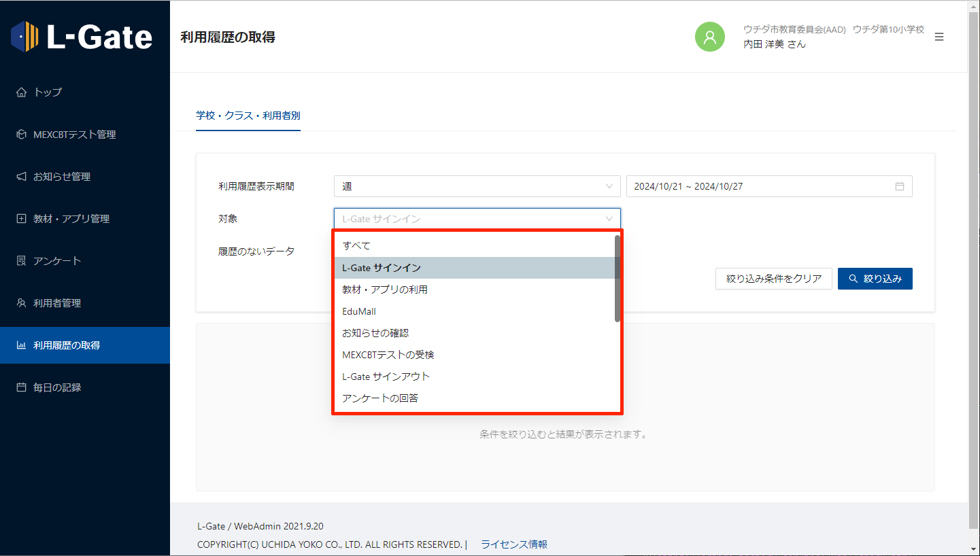
Task: Switch to 学校・クラス・利用者別 tab
Action: click(248, 116)
